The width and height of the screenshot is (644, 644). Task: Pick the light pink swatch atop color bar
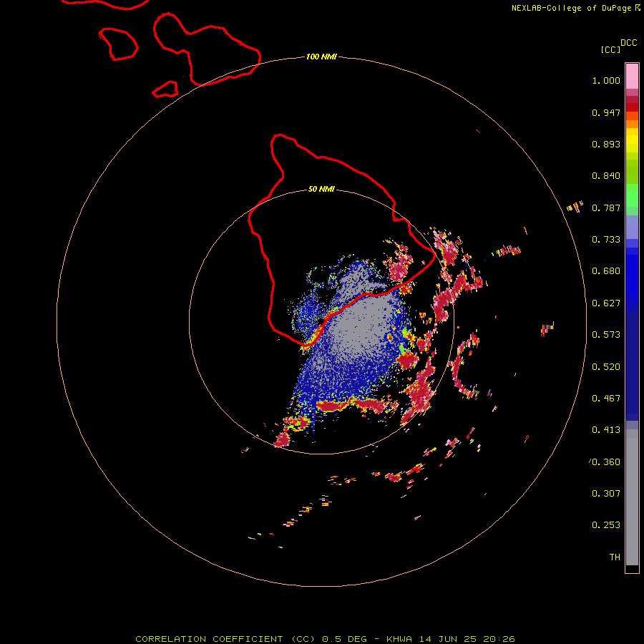click(632, 77)
